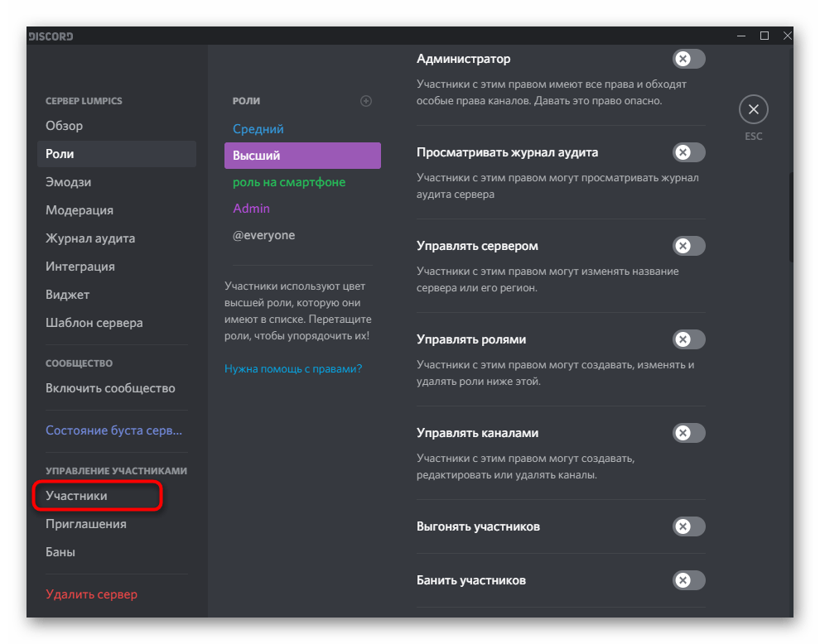Click Удалить сервер in red
Image resolution: width=820 pixels, height=644 pixels.
(x=117, y=595)
